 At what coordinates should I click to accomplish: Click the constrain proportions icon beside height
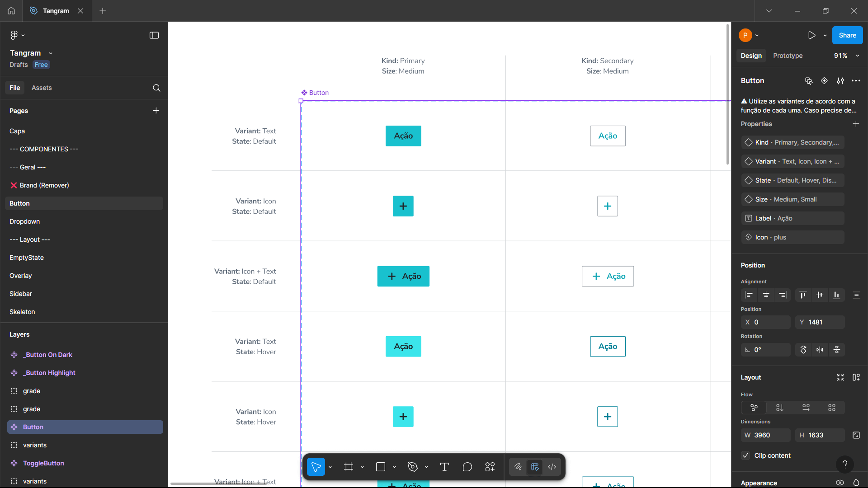point(856,435)
